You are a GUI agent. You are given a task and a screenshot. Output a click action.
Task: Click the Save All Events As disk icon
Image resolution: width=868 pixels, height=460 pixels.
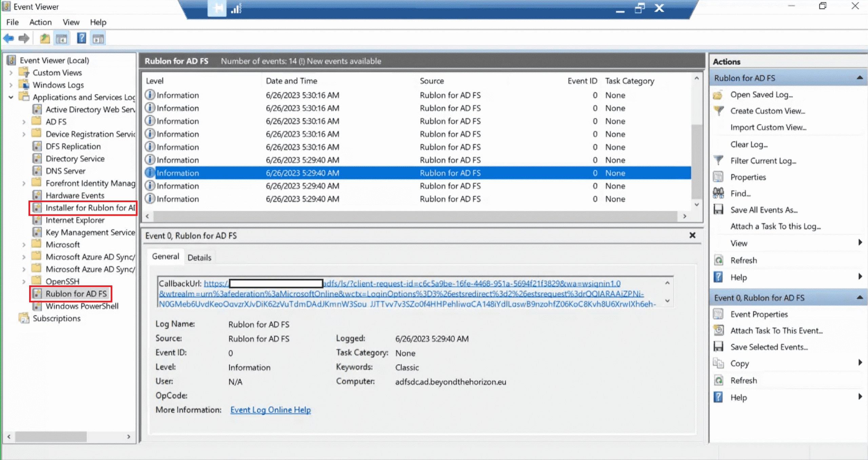tap(718, 210)
